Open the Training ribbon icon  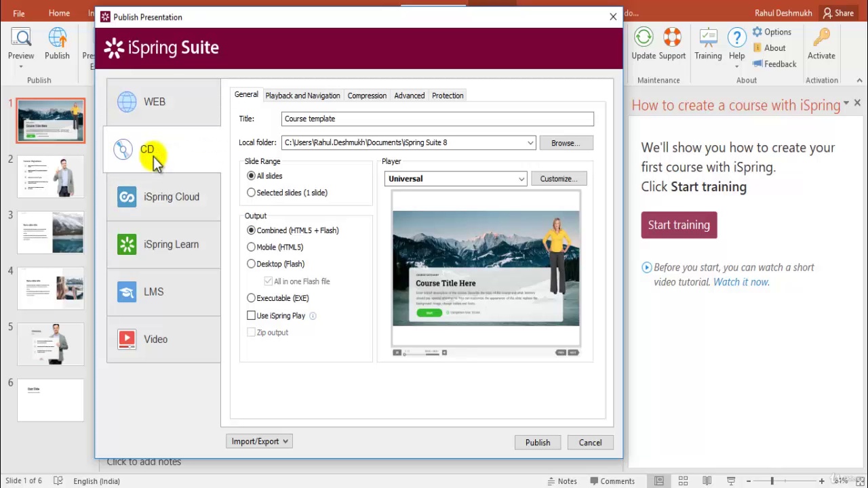(x=708, y=38)
